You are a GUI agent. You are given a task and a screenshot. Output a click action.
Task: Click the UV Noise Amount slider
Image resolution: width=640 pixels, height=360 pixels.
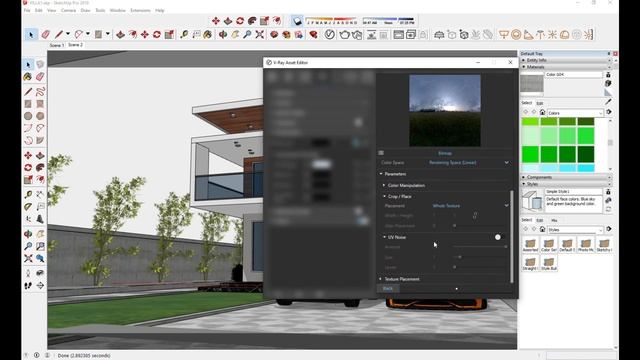coord(480,247)
